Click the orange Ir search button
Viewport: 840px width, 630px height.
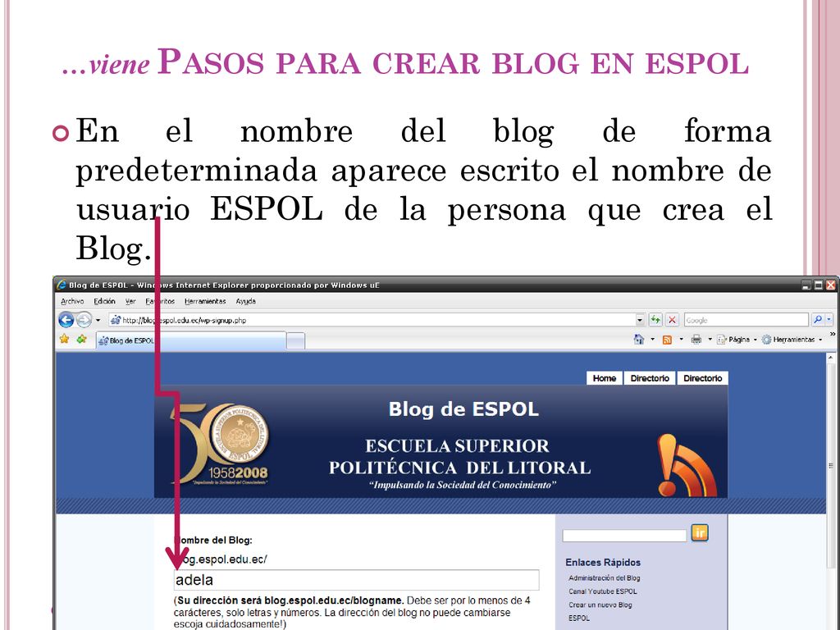[x=700, y=532]
